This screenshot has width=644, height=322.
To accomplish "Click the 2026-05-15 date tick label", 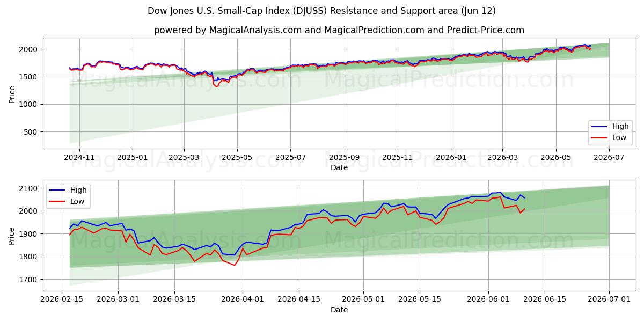I will [420, 299].
